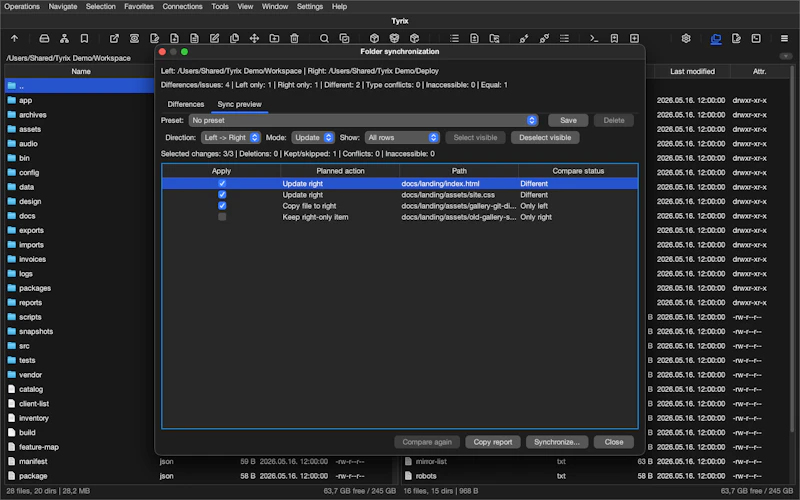Open the Mode dropdown set to Update
The height and width of the screenshot is (500, 800).
pyautogui.click(x=313, y=138)
